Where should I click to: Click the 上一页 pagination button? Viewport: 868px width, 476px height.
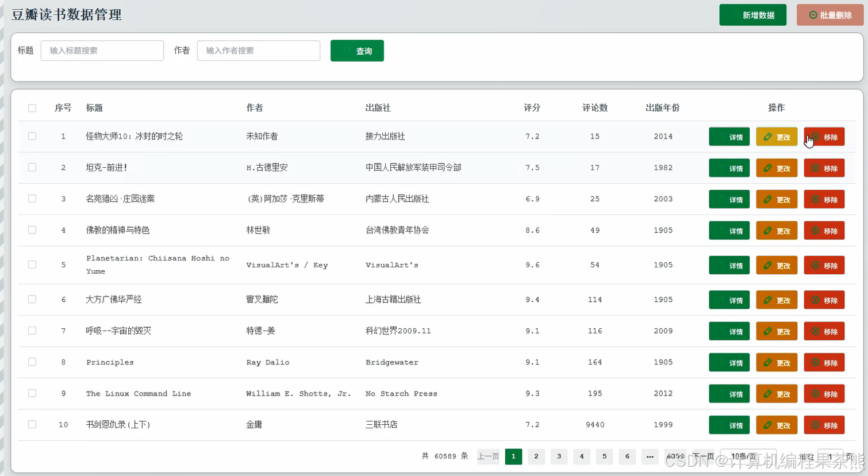488,456
